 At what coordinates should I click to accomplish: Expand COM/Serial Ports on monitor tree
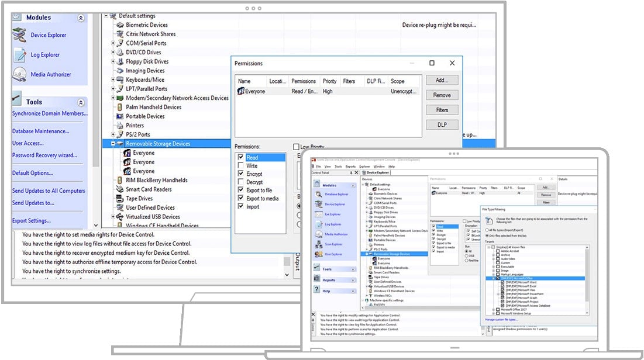pos(113,43)
